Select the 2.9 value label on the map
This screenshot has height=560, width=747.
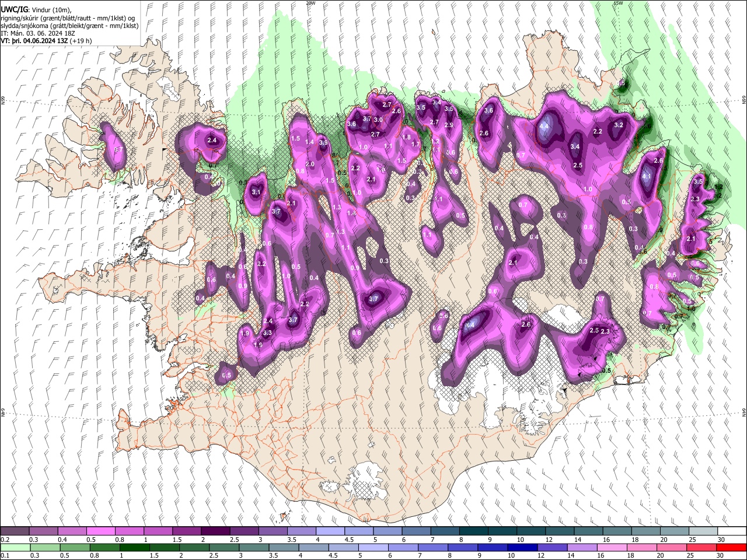click(x=449, y=125)
